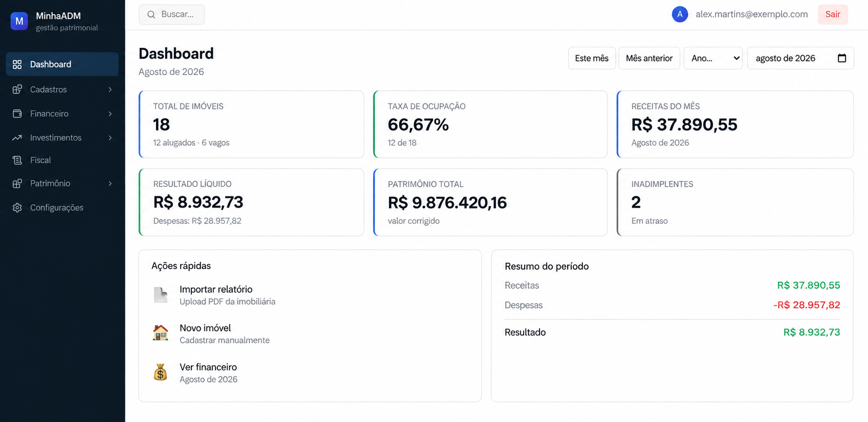This screenshot has height=422, width=868.
Task: Click the Total de Imóveis card
Action: 252,124
